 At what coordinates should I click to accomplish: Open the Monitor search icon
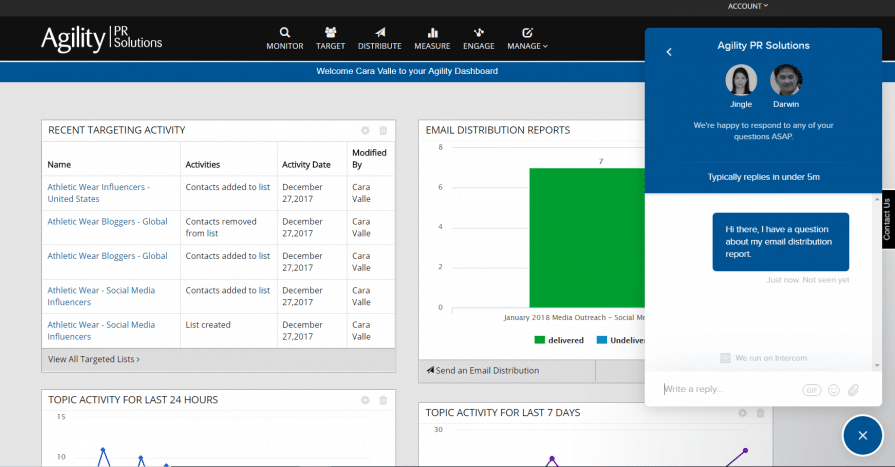[284, 33]
